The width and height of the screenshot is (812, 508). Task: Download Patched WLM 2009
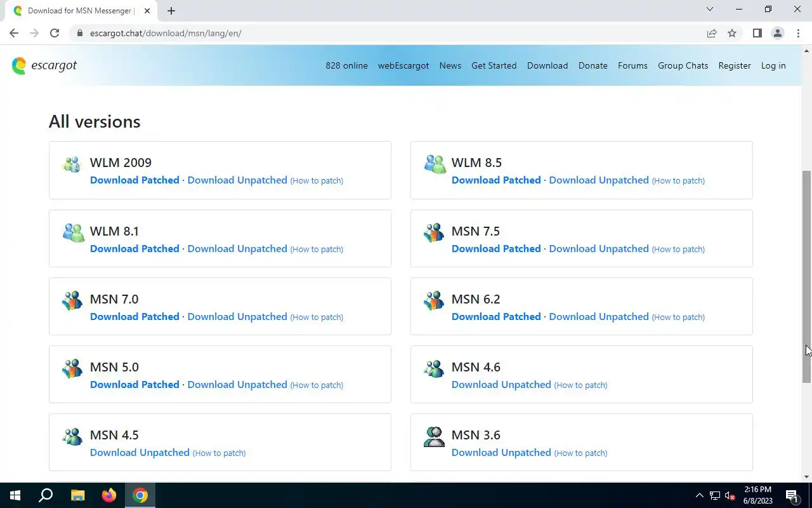134,180
